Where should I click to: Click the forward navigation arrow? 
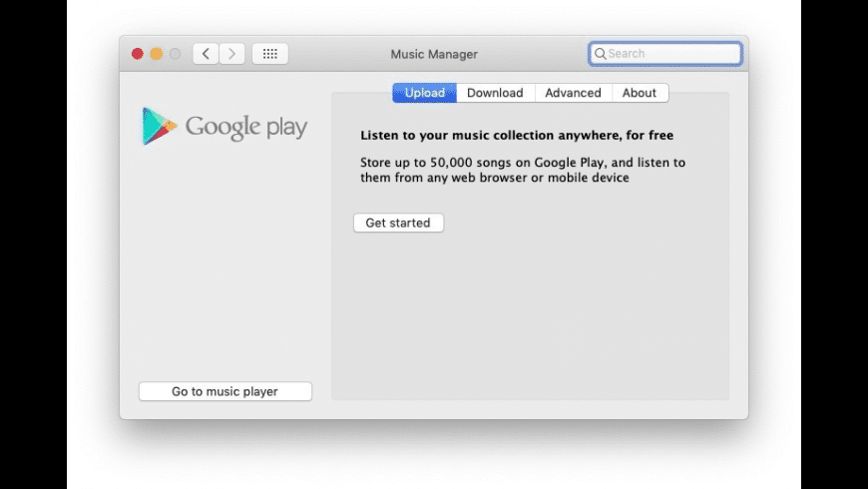tap(231, 54)
